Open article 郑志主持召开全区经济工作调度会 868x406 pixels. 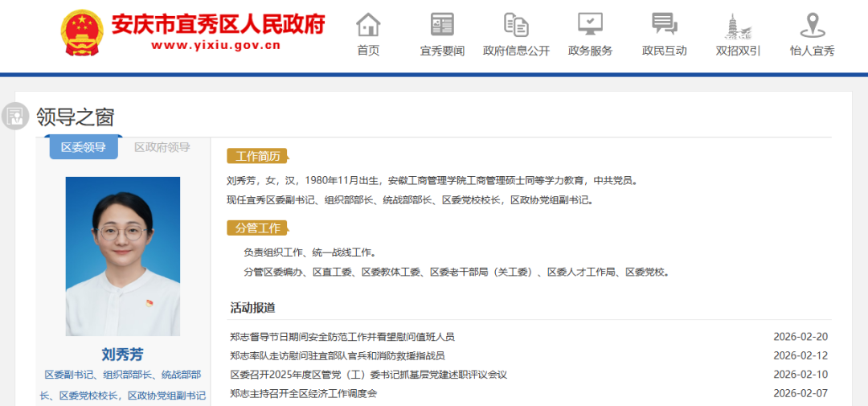coord(303,393)
